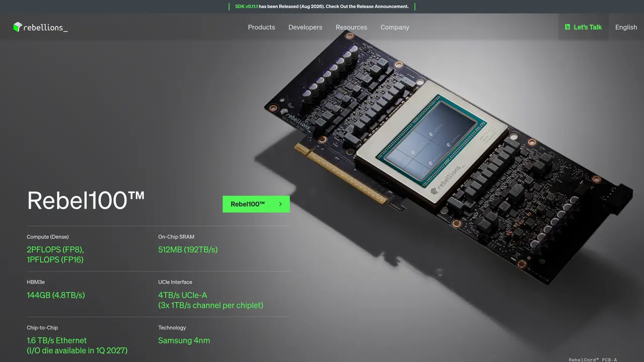Click the green Rebel100 button
This screenshot has width=644, height=362.
tap(256, 204)
